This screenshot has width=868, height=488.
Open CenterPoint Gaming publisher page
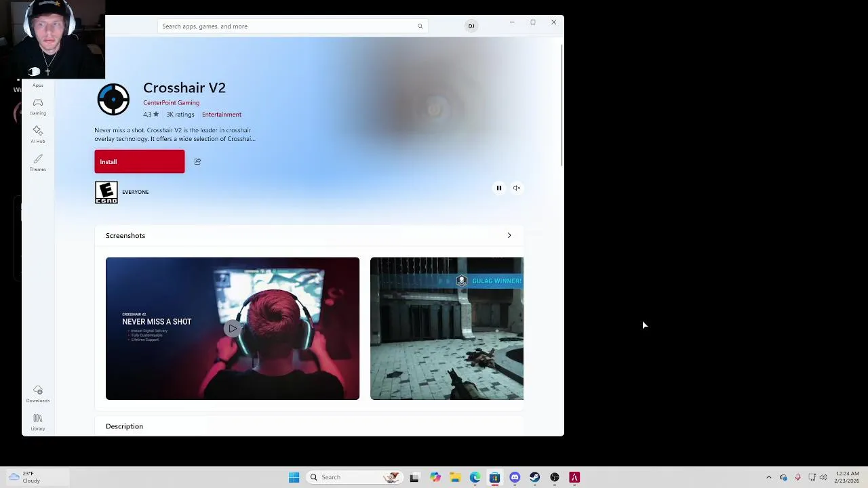click(171, 103)
